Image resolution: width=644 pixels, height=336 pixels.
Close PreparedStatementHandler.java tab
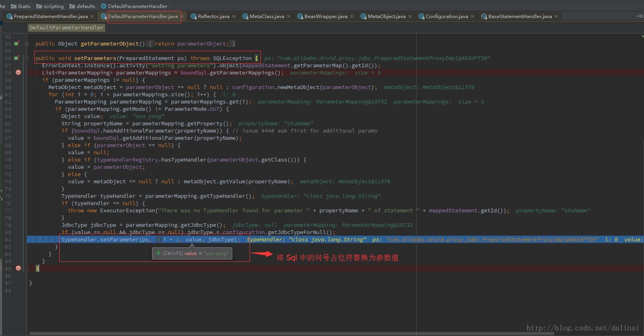pyautogui.click(x=92, y=17)
